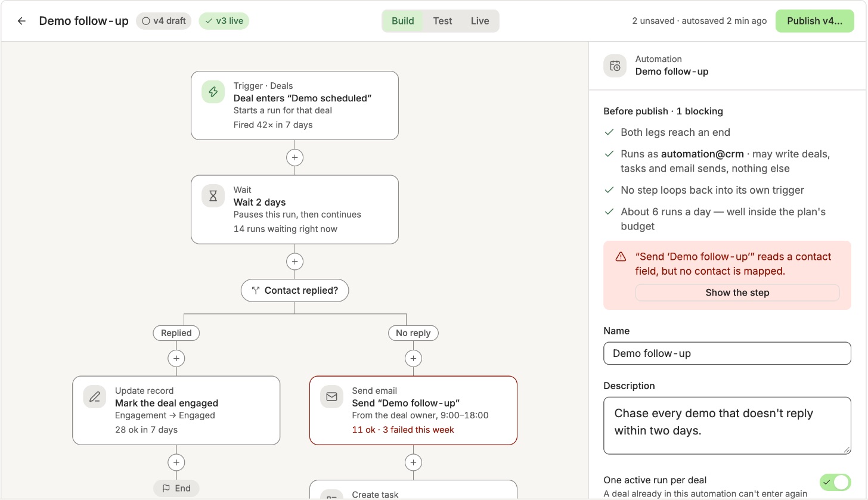Image resolution: width=868 pixels, height=500 pixels.
Task: Click "Engagement → Engaged" text
Action: click(x=165, y=415)
